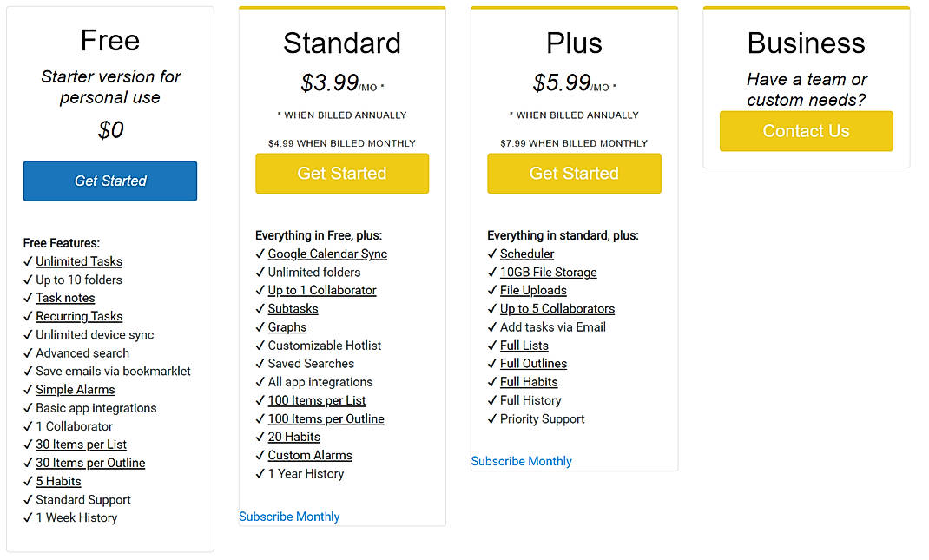The width and height of the screenshot is (929, 560).
Task: Click Contact Us in the Business column
Action: point(806,131)
